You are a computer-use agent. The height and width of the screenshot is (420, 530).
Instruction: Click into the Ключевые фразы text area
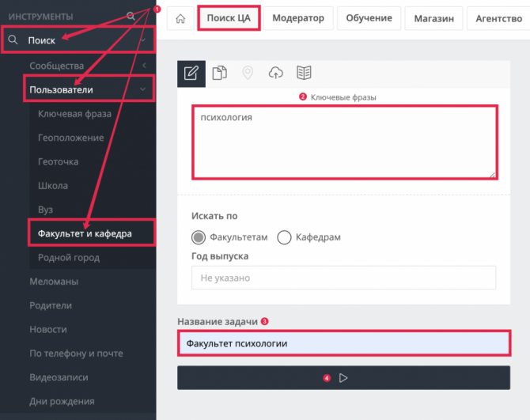click(345, 142)
